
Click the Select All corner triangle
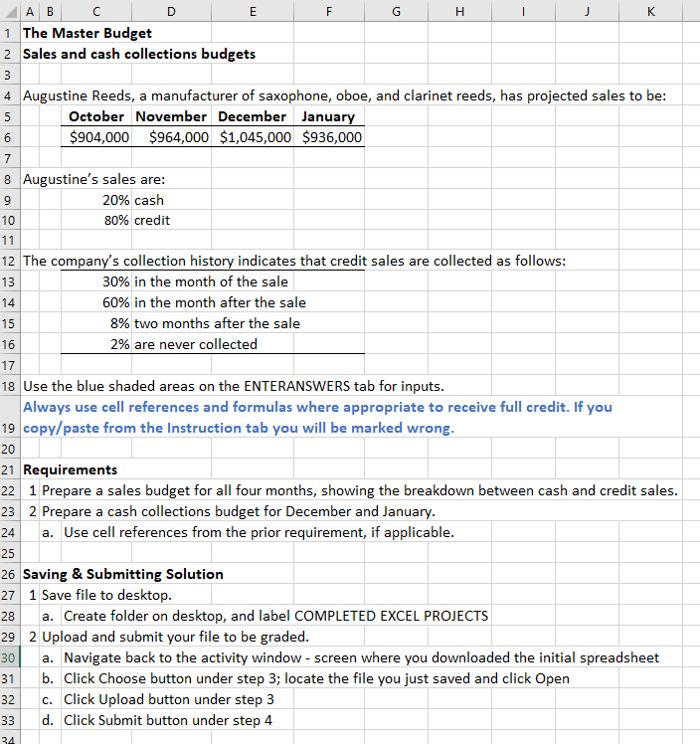[10, 11]
